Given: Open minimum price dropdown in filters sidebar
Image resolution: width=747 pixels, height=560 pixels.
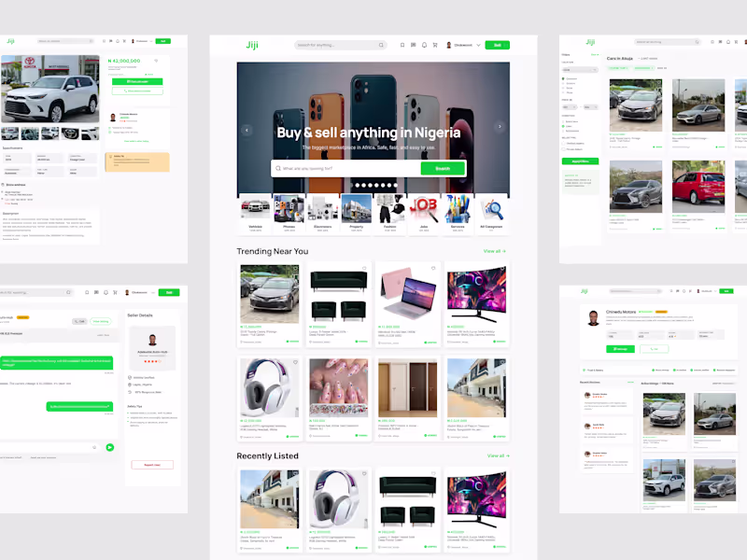Looking at the screenshot, I should coord(570,107).
